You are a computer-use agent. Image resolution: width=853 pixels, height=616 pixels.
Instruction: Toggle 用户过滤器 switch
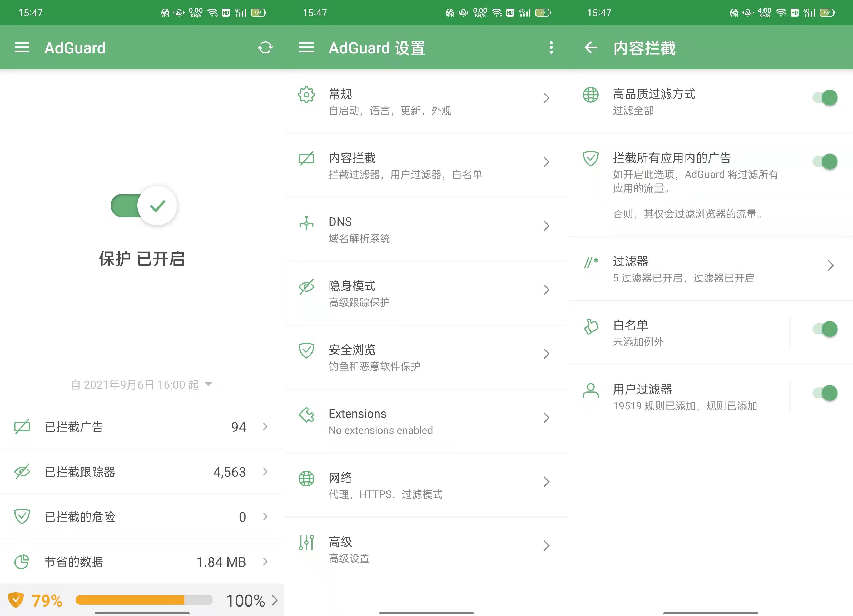(x=825, y=393)
